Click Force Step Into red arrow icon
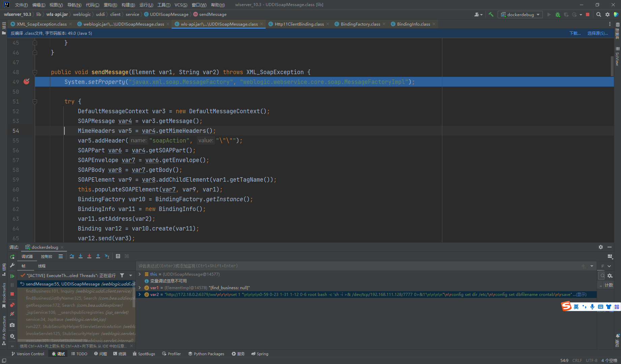 pos(89,256)
